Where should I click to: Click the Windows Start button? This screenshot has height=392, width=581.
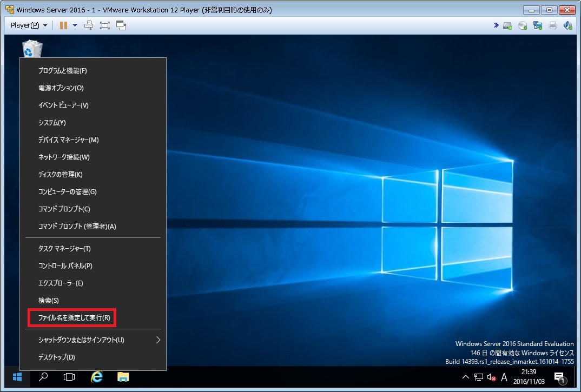pyautogui.click(x=17, y=377)
